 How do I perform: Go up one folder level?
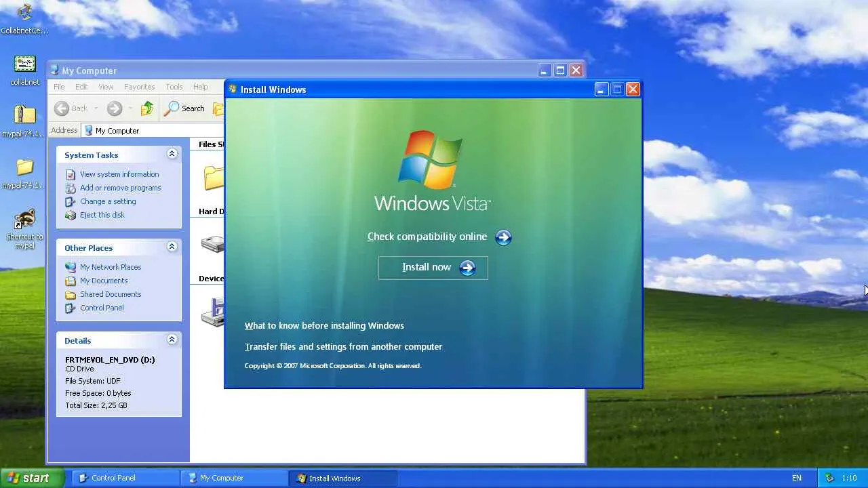pyautogui.click(x=147, y=108)
